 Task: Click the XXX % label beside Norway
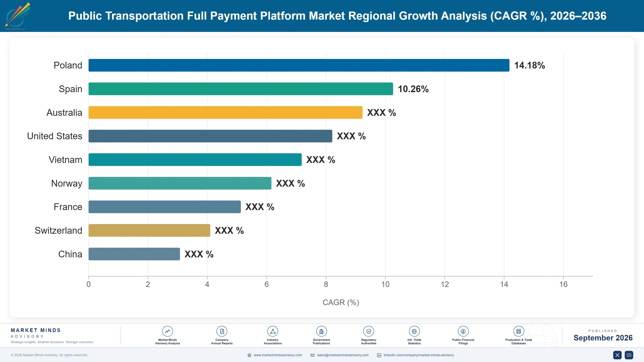pyautogui.click(x=290, y=184)
